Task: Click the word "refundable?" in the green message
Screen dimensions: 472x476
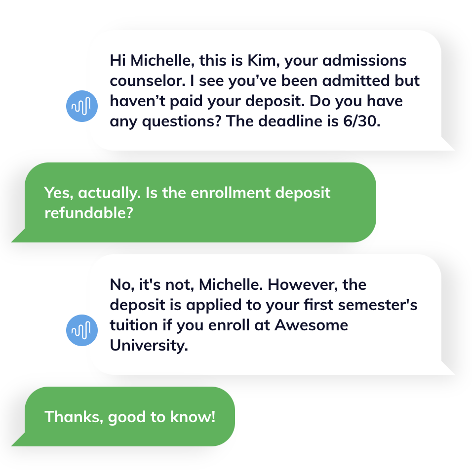Action: click(89, 213)
